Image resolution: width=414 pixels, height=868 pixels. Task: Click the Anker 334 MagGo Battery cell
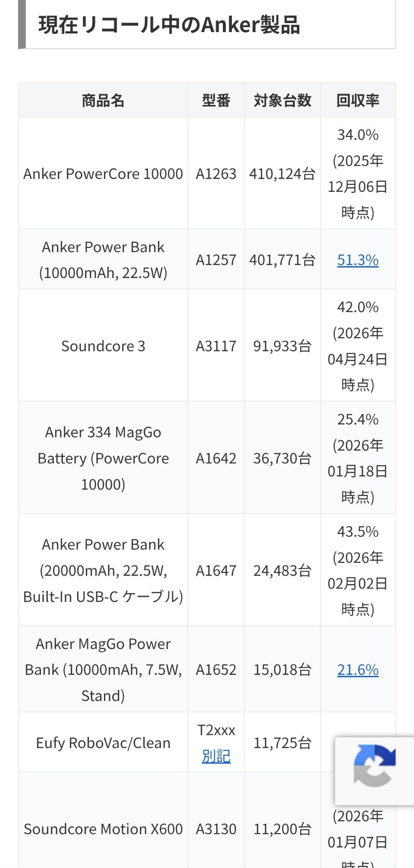click(103, 458)
